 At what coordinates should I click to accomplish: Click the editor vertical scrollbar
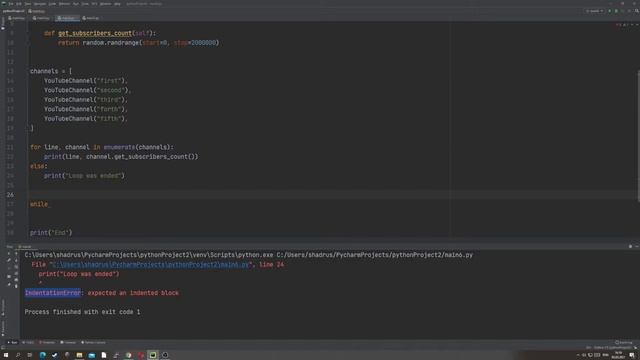click(638, 136)
